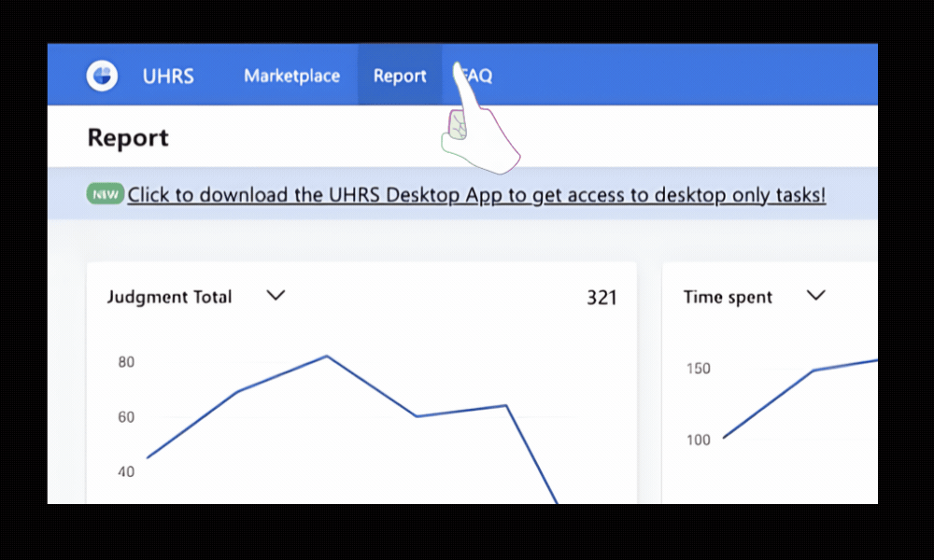Click the 60 label on Judgment axis
The height and width of the screenshot is (560, 934).
126,417
